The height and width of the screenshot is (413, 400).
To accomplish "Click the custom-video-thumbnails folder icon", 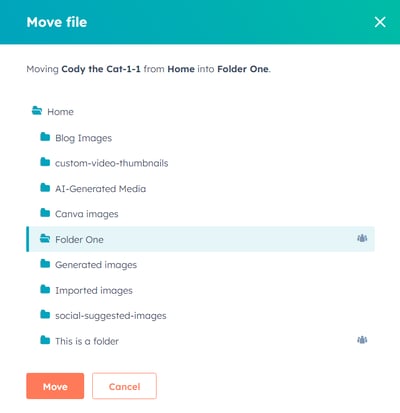I will coord(45,162).
